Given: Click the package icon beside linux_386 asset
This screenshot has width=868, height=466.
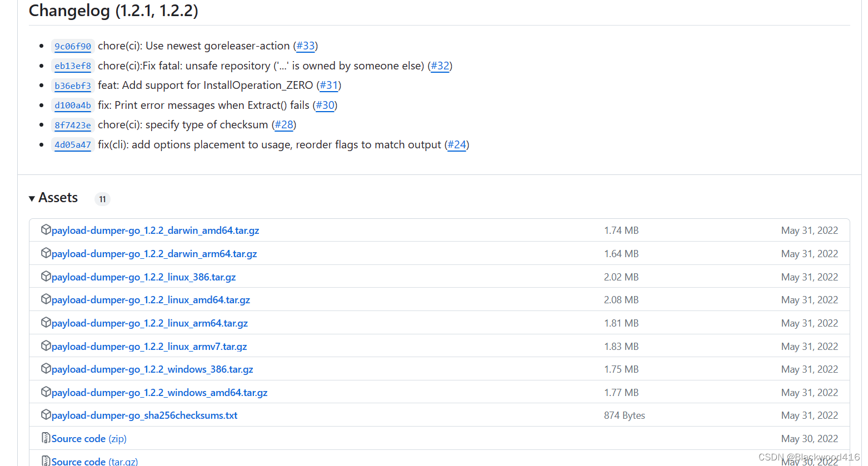Looking at the screenshot, I should (x=46, y=276).
